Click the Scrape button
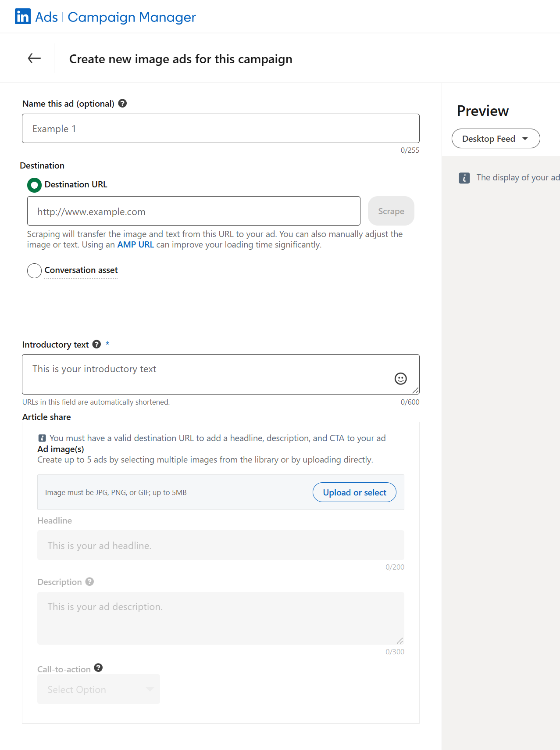 click(391, 211)
